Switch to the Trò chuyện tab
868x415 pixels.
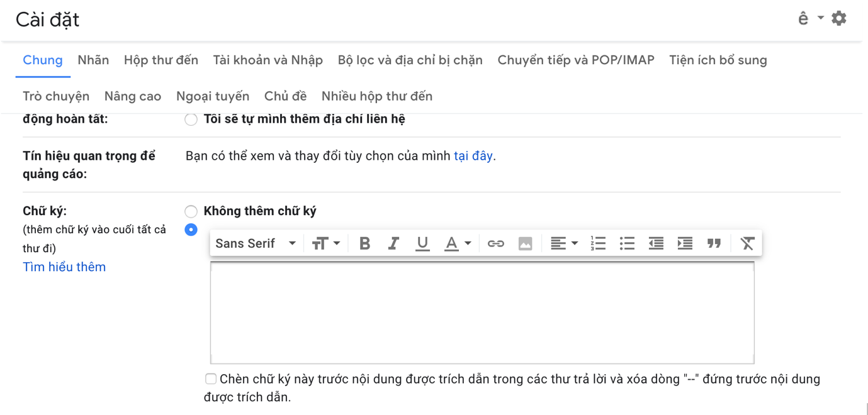[x=56, y=96]
